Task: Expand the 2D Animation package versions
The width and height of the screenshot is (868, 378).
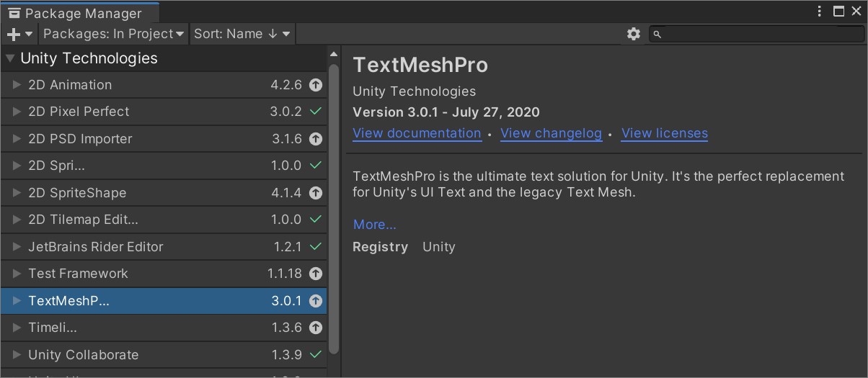Action: pos(17,85)
